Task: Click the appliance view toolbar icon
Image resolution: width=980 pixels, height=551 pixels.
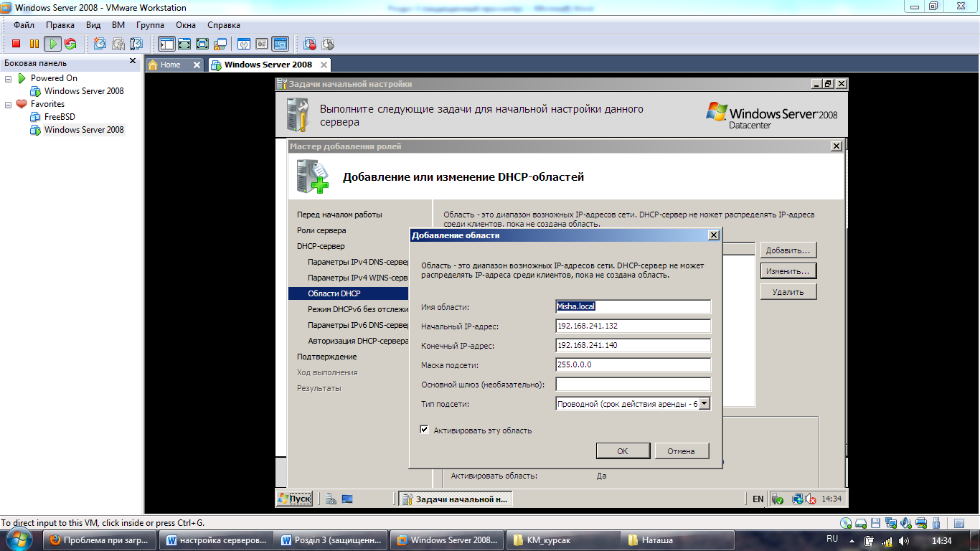Action: coord(262,44)
